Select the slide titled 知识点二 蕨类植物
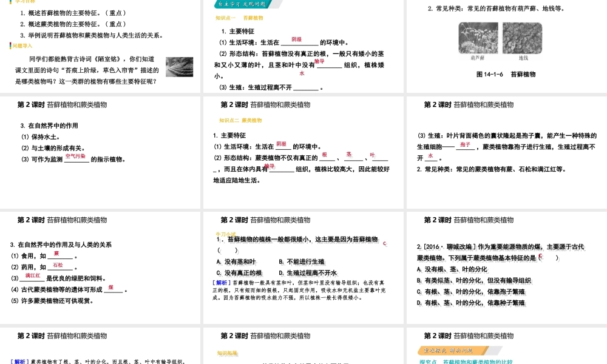Image resolution: width=607 pixels, height=364 pixels. pyautogui.click(x=303, y=152)
